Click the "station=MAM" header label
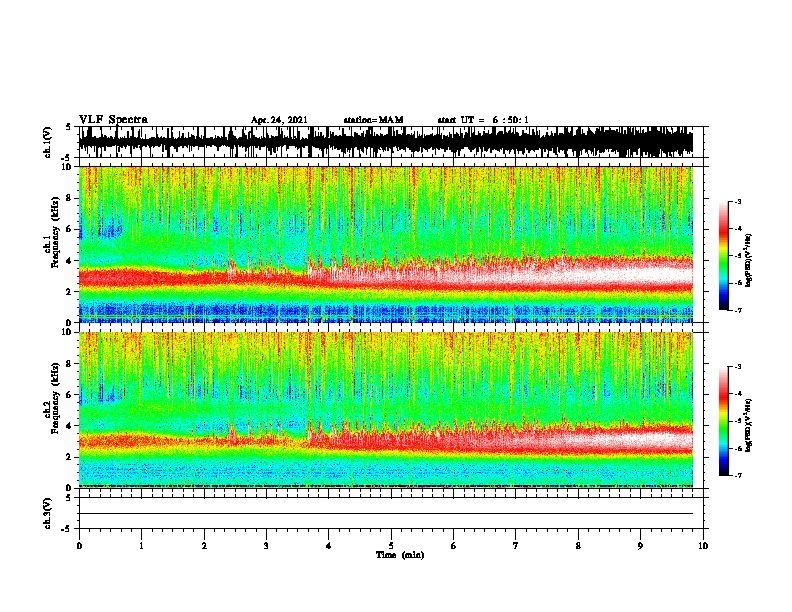The height and width of the screenshot is (612, 792). [x=373, y=120]
